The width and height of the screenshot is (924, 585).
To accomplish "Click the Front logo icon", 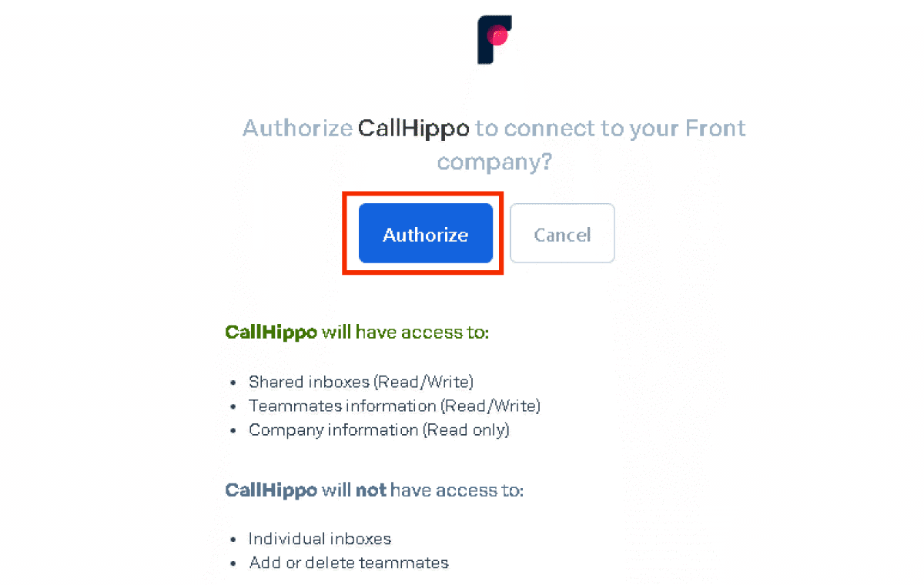I will (495, 40).
